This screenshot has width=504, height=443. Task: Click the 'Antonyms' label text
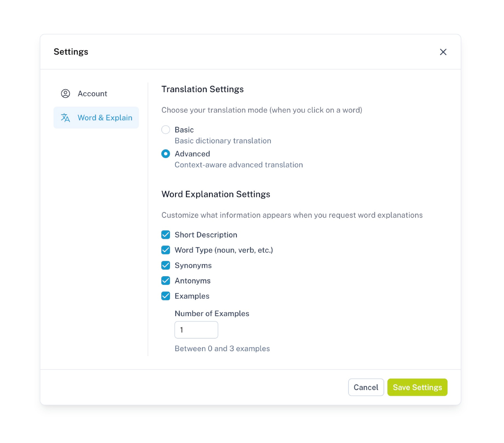pyautogui.click(x=193, y=281)
